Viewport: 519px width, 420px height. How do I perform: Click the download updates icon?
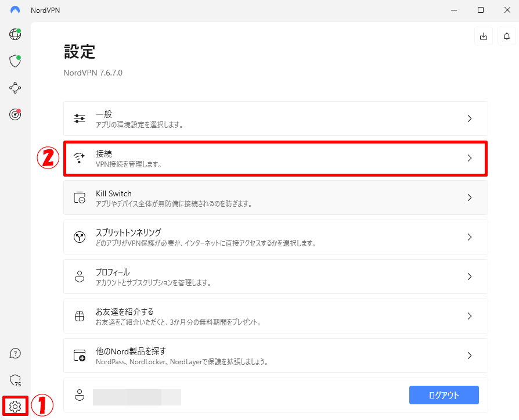(x=484, y=36)
